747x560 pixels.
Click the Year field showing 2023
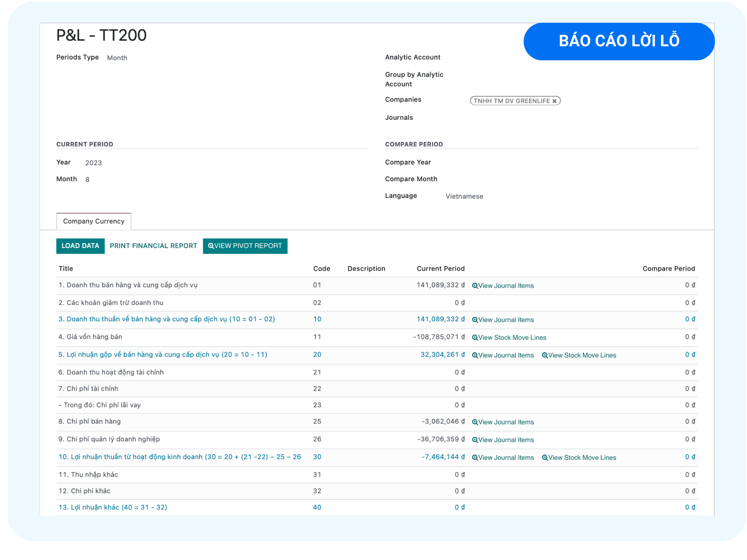pyautogui.click(x=93, y=163)
